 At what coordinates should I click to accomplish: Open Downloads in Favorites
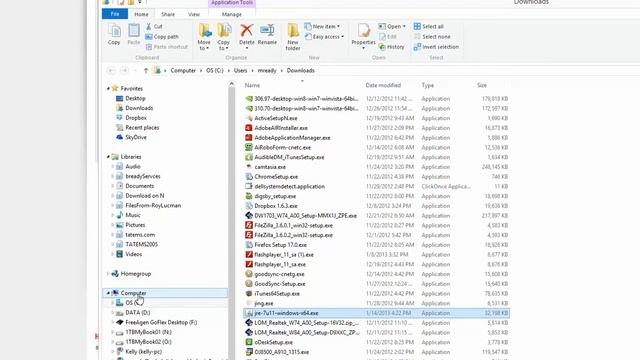point(139,108)
